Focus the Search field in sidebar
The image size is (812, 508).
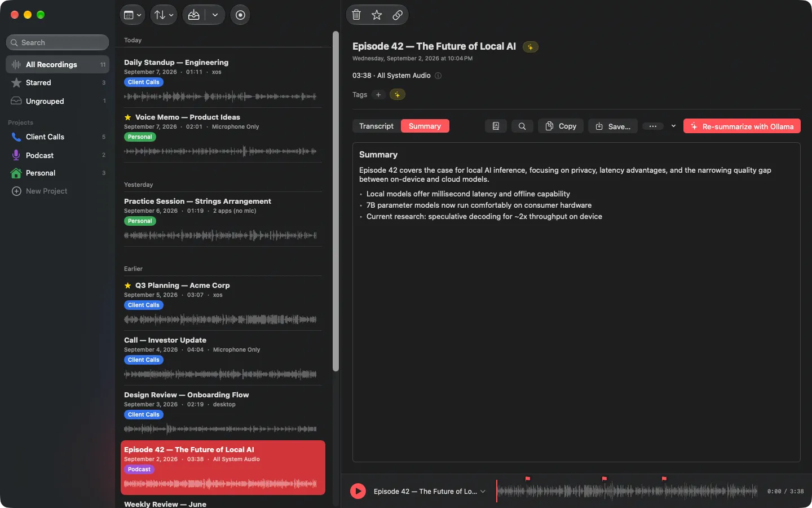pyautogui.click(x=58, y=42)
